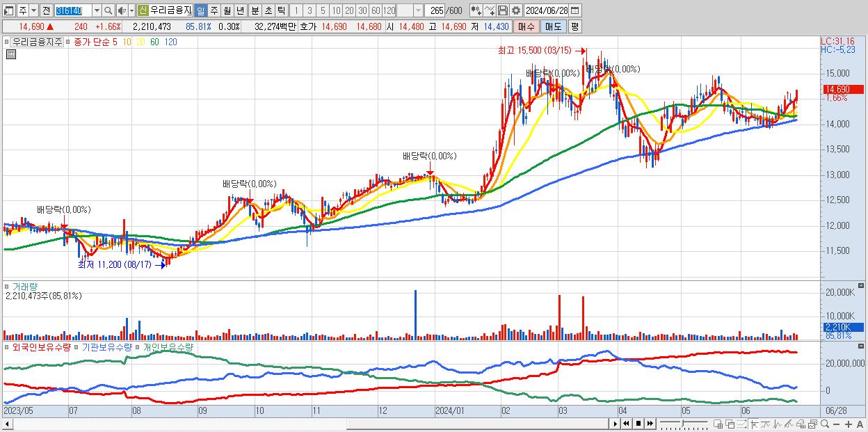This screenshot has height=432, width=868.
Task: Select the 일 daily period button
Action: [x=200, y=10]
